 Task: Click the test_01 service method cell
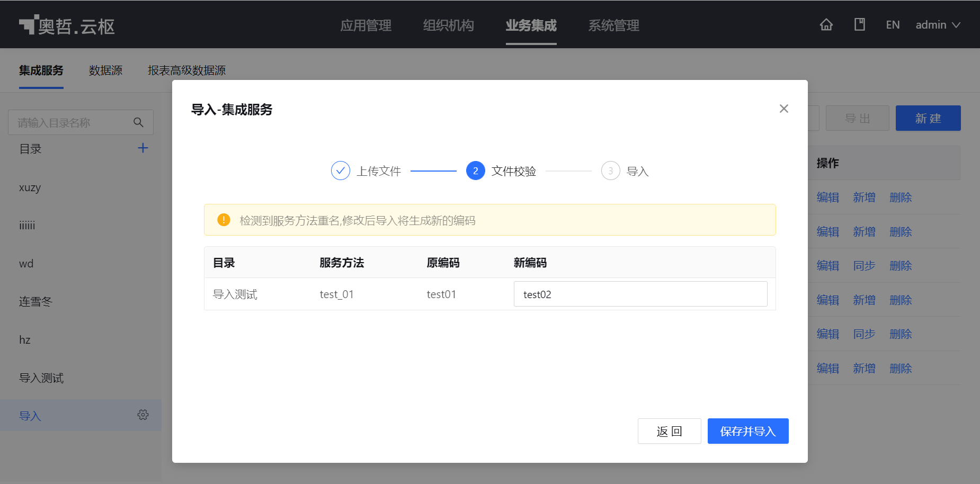click(337, 294)
